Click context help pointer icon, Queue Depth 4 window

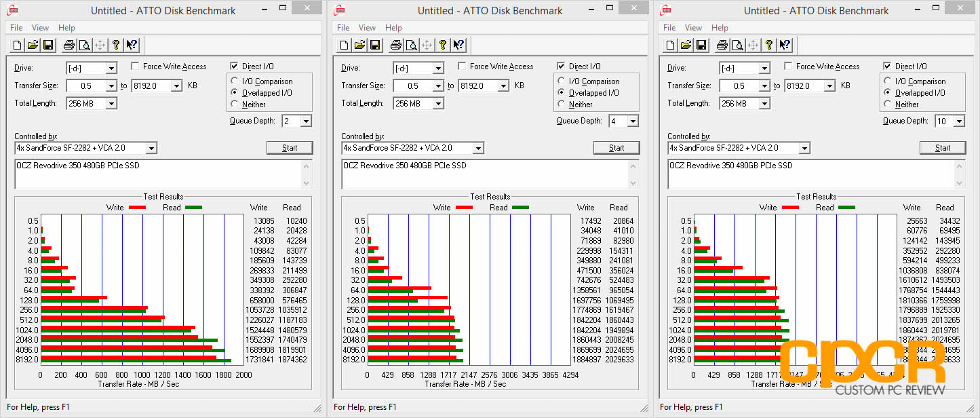458,45
